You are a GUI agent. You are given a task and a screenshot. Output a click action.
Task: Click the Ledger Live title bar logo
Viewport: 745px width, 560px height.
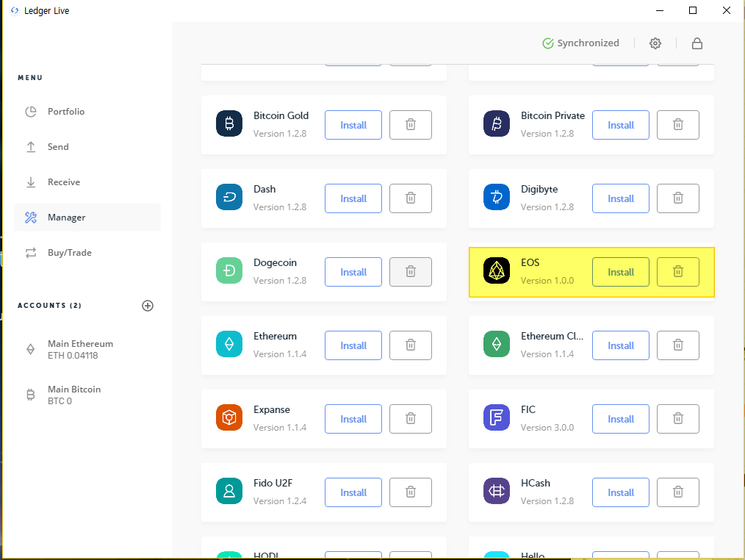(x=15, y=10)
